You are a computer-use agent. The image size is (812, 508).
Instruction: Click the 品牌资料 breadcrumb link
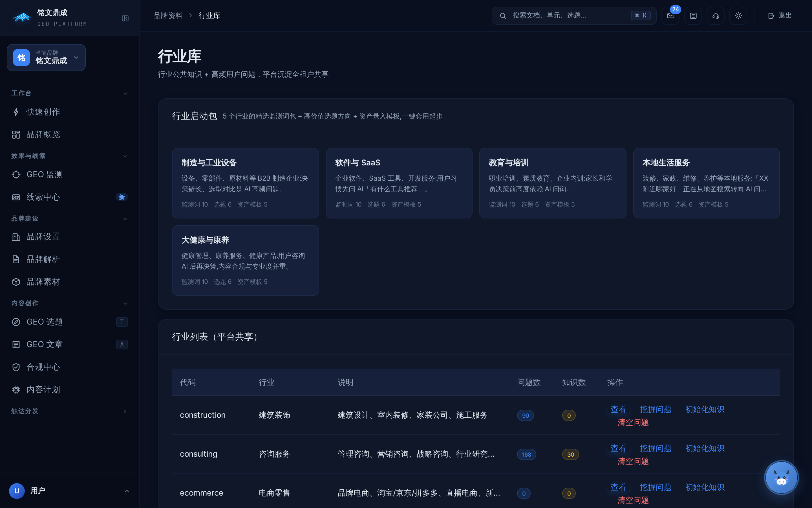[168, 16]
